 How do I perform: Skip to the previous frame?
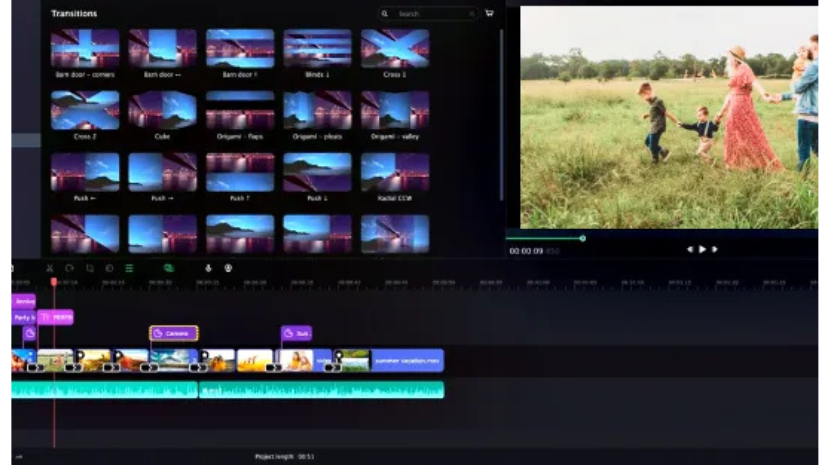coord(690,249)
